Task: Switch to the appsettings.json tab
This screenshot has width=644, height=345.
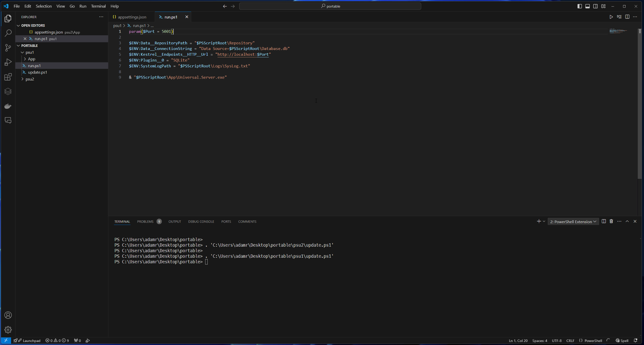Action: [x=132, y=17]
